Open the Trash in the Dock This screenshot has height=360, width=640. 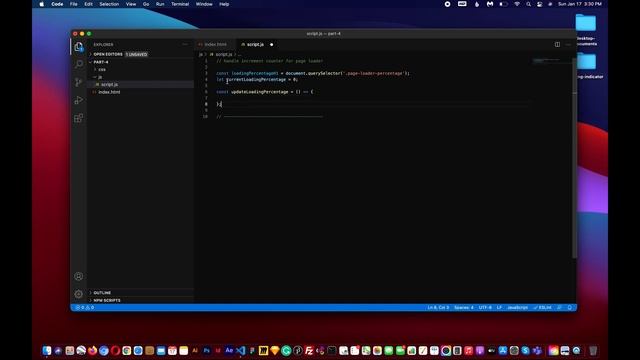pos(593,350)
